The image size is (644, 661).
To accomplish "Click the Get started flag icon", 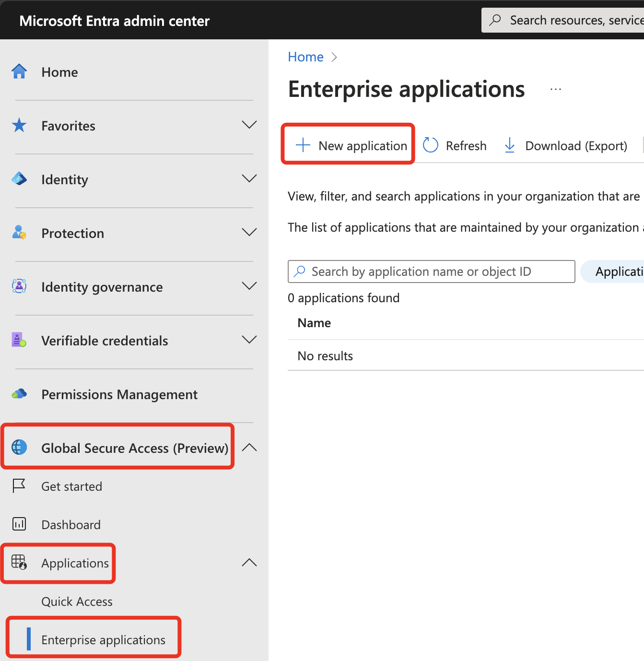I will point(19,485).
